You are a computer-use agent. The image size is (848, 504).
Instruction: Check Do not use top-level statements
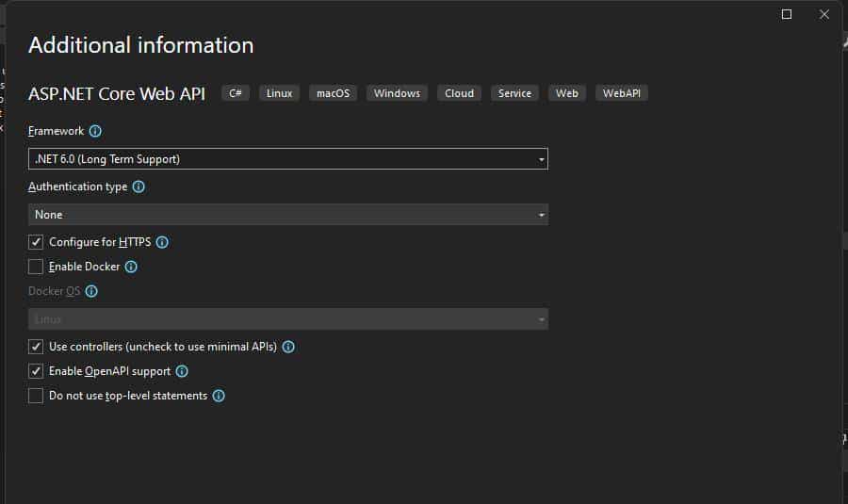[x=36, y=396]
